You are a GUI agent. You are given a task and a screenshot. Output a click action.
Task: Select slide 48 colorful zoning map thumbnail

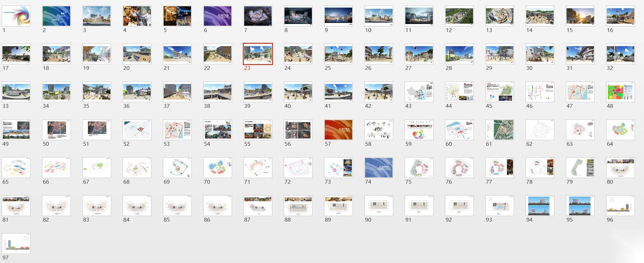(620, 92)
